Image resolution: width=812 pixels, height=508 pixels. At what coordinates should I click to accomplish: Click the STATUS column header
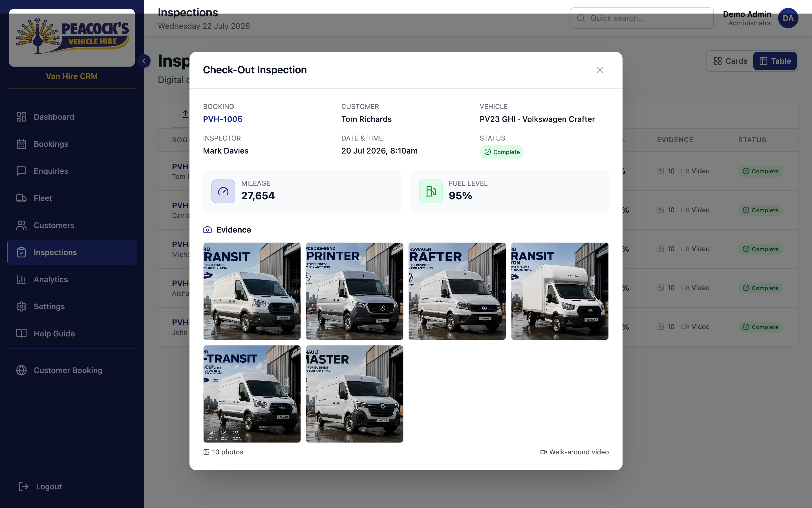(x=752, y=140)
